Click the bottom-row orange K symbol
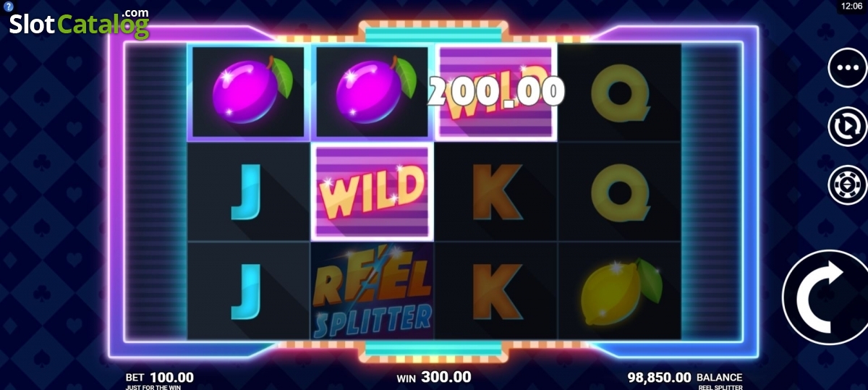868x390 pixels. click(497, 291)
